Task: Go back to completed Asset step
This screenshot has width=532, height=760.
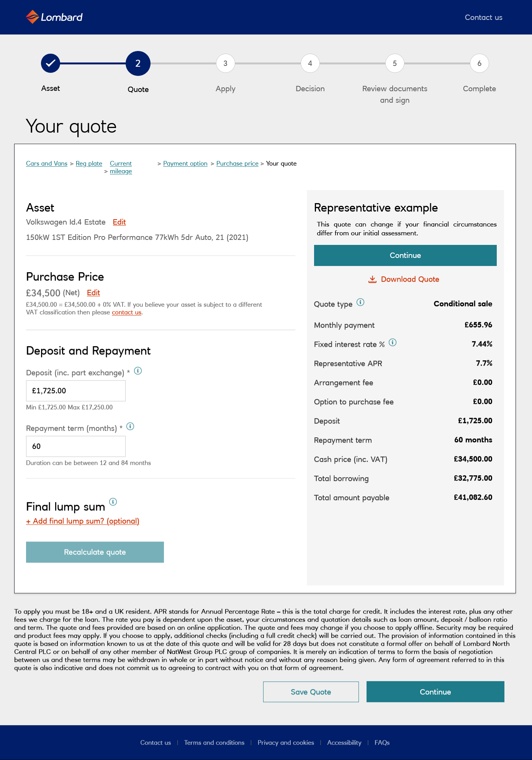Action: click(x=51, y=63)
